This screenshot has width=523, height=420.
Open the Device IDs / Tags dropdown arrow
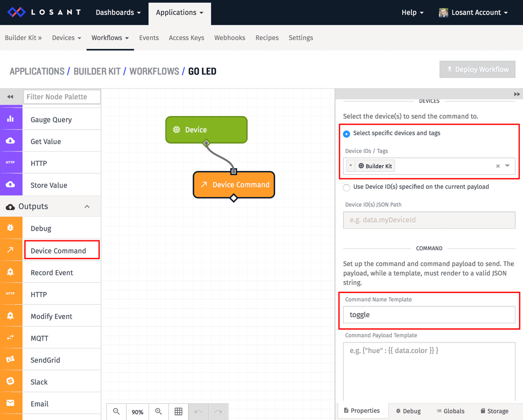point(507,166)
